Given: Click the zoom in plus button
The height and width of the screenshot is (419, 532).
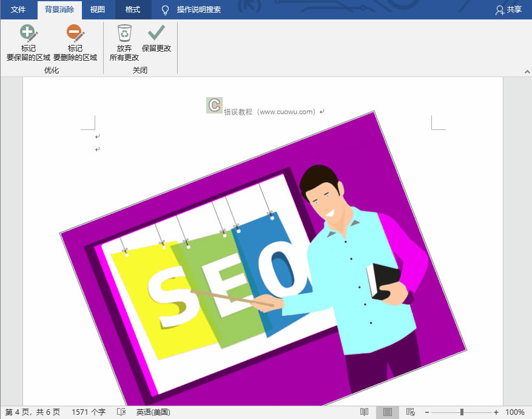Looking at the screenshot, I should (496, 412).
